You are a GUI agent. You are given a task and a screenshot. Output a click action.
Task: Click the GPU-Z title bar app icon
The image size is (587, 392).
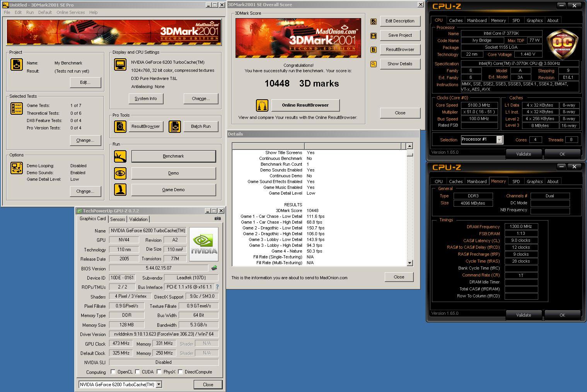point(79,211)
